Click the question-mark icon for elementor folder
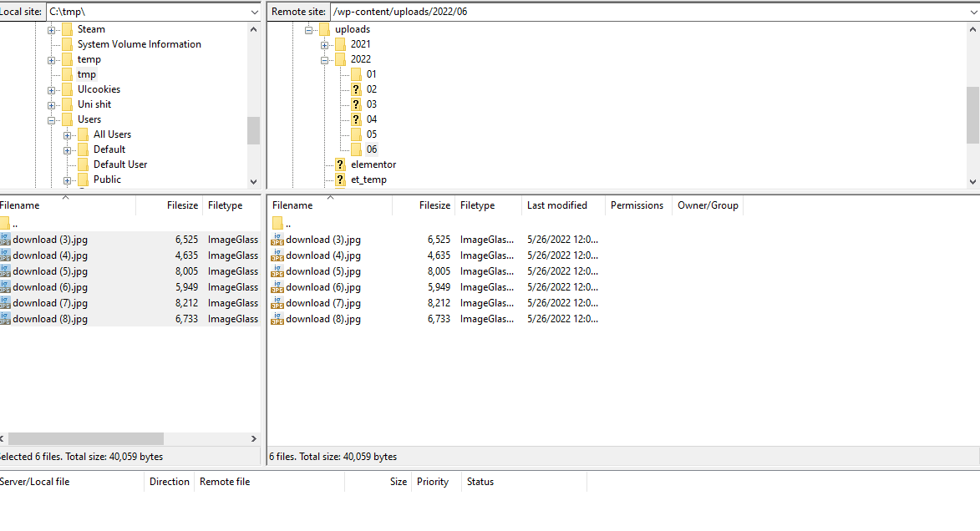 pos(340,164)
